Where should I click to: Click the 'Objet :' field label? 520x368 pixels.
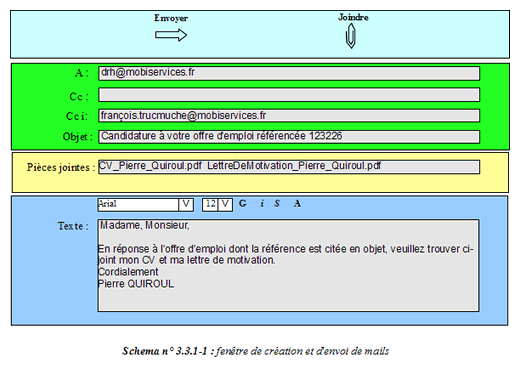[x=78, y=137]
